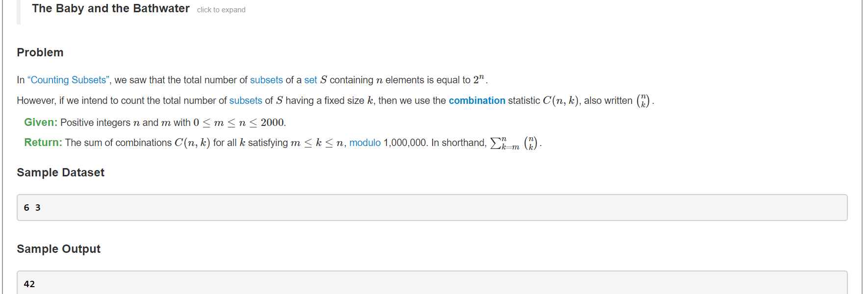Follow the "set" glossary link
868x294 pixels.
coord(310,80)
